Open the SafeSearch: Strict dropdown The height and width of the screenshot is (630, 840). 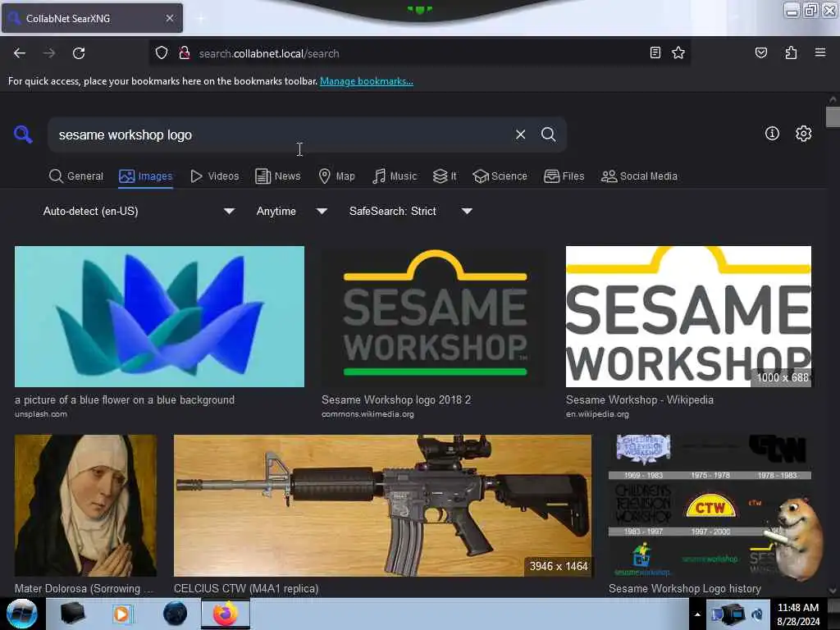click(410, 211)
